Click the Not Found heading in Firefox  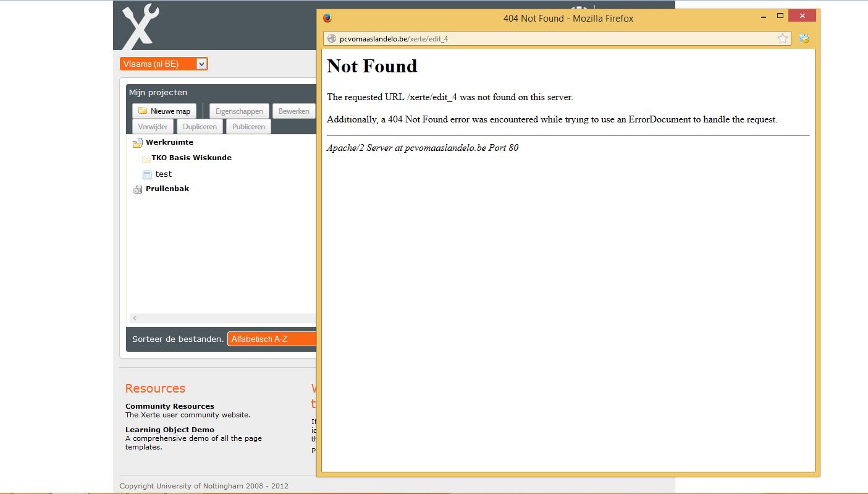[x=372, y=66]
